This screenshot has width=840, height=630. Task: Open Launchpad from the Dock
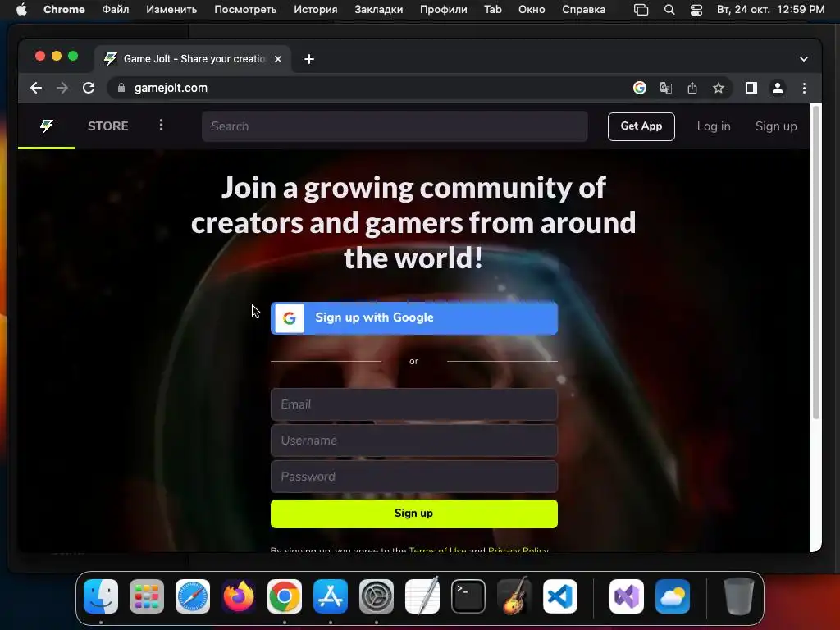(x=147, y=596)
